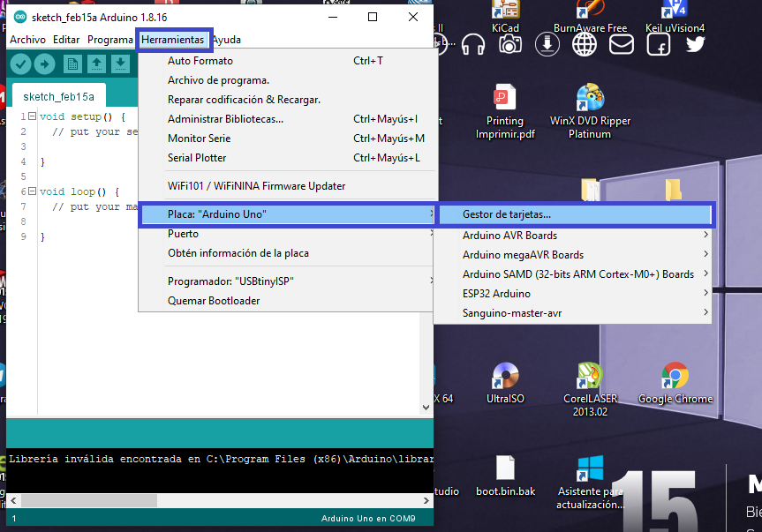Choose Quemar Bootloader

[x=287, y=301]
